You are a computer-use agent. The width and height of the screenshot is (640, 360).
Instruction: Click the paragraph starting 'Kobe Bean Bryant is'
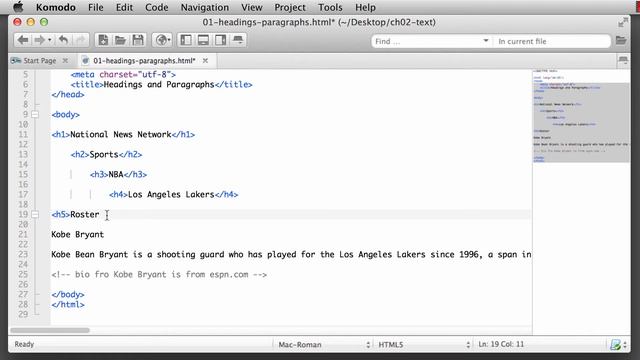click(x=291, y=254)
